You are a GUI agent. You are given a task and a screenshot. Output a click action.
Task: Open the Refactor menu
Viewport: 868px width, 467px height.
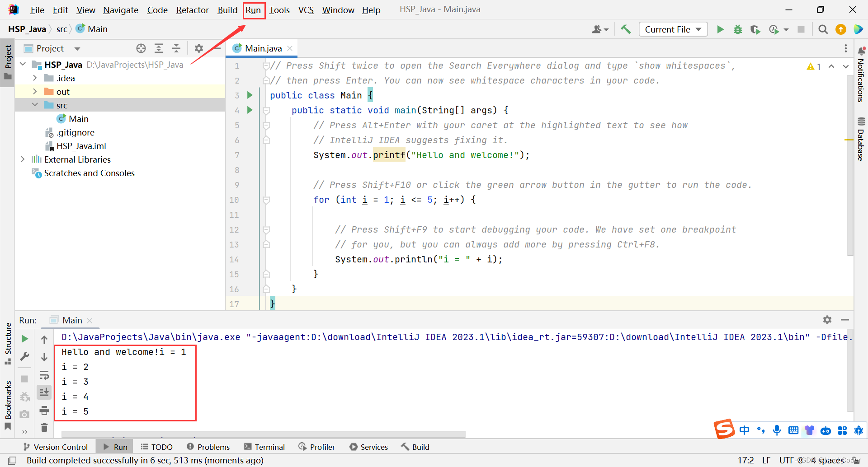pos(192,10)
